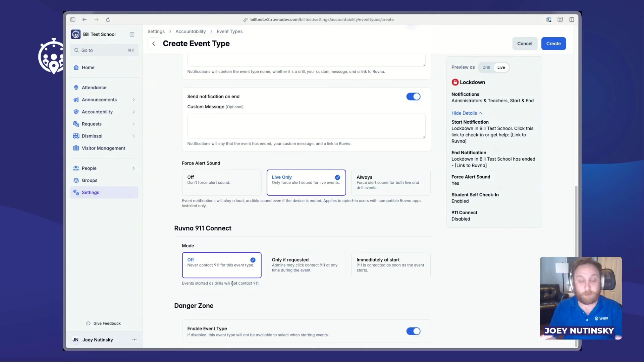644x362 pixels.
Task: Click the JN avatar initials
Action: pyautogui.click(x=75, y=340)
